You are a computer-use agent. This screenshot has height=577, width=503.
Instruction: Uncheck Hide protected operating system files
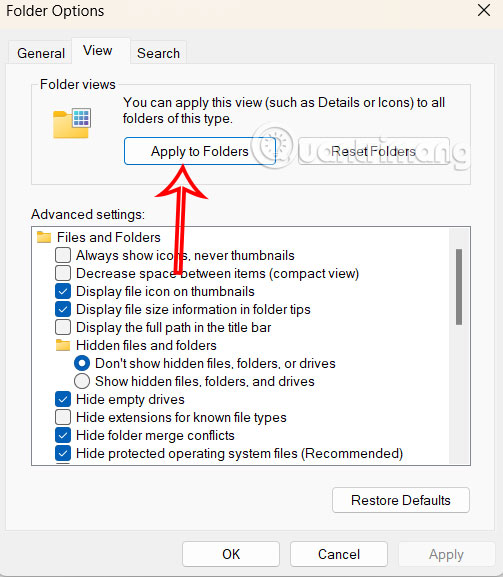coord(63,453)
